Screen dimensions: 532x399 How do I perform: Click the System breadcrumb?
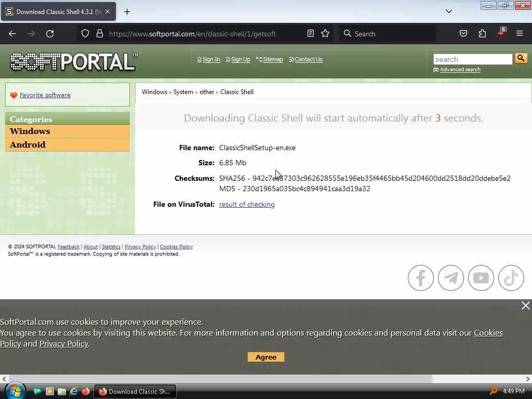(x=183, y=92)
